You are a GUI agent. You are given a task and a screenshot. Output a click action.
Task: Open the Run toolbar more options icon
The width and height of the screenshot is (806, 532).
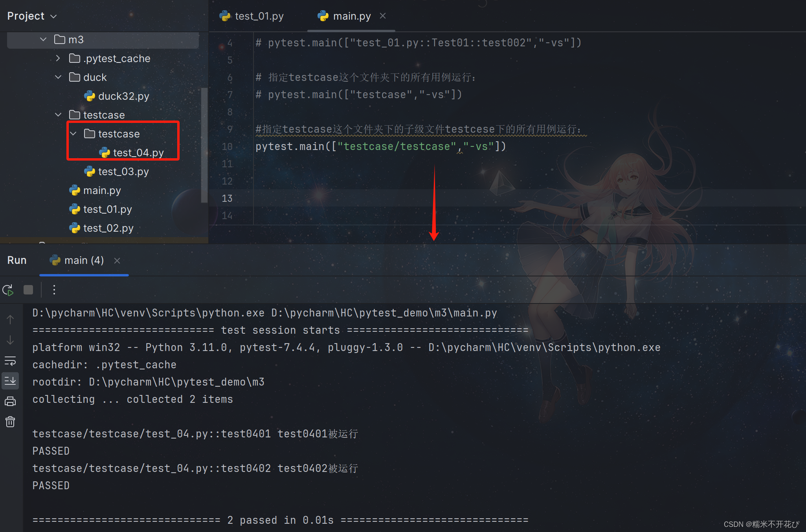point(54,290)
